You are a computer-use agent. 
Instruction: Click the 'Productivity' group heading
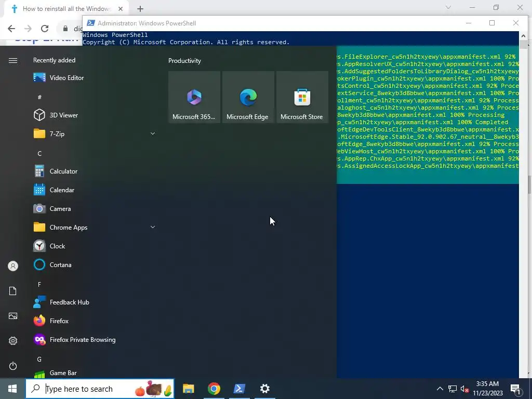(184, 61)
